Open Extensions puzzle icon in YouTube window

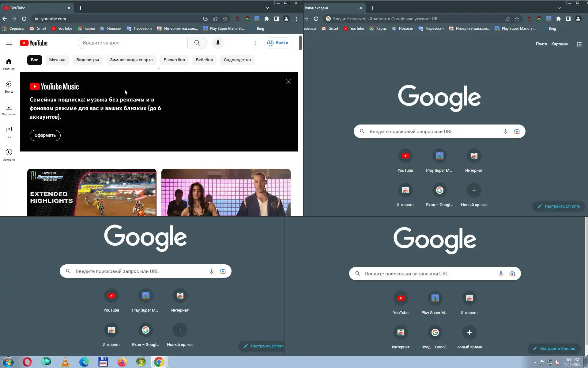(x=266, y=19)
